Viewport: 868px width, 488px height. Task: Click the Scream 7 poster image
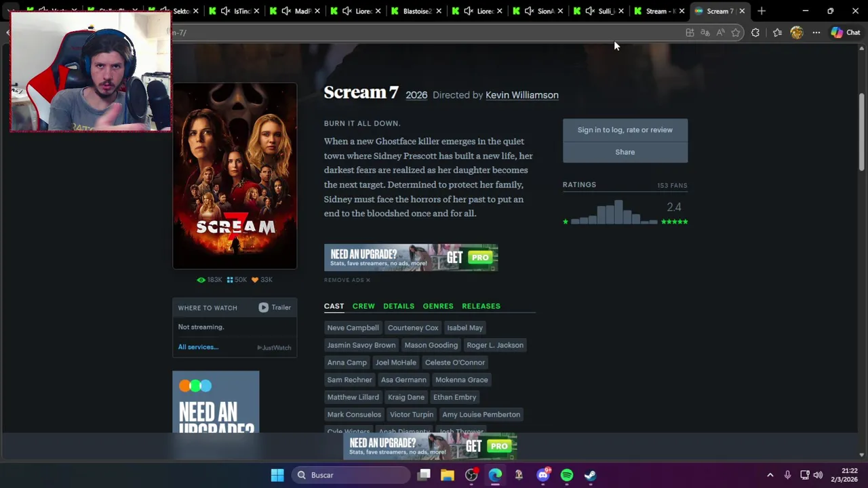(x=235, y=176)
